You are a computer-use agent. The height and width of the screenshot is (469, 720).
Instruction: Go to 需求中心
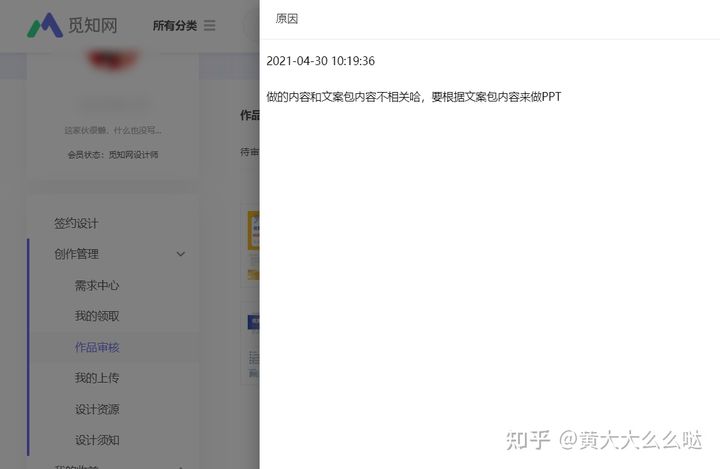(x=97, y=285)
